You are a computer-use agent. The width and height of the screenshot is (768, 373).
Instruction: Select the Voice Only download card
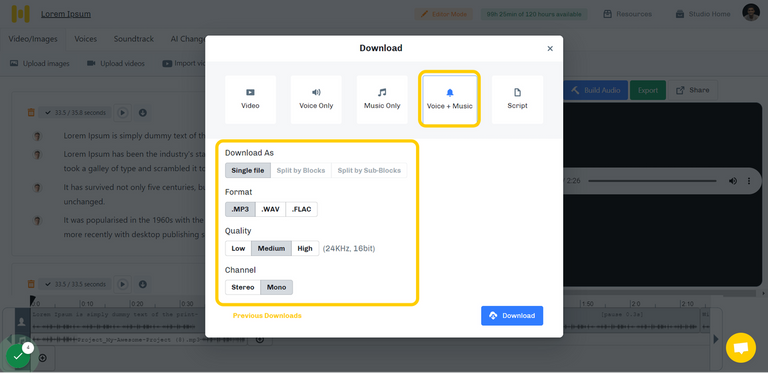(316, 99)
